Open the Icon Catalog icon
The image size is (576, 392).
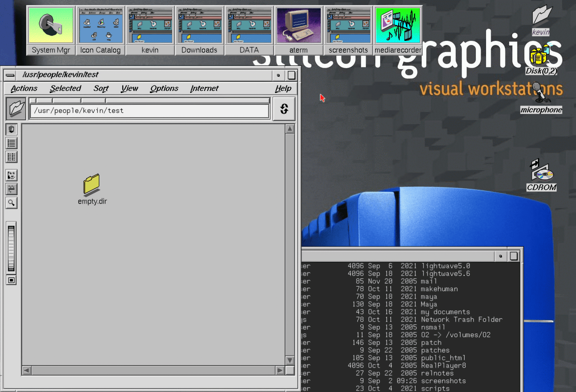[100, 30]
